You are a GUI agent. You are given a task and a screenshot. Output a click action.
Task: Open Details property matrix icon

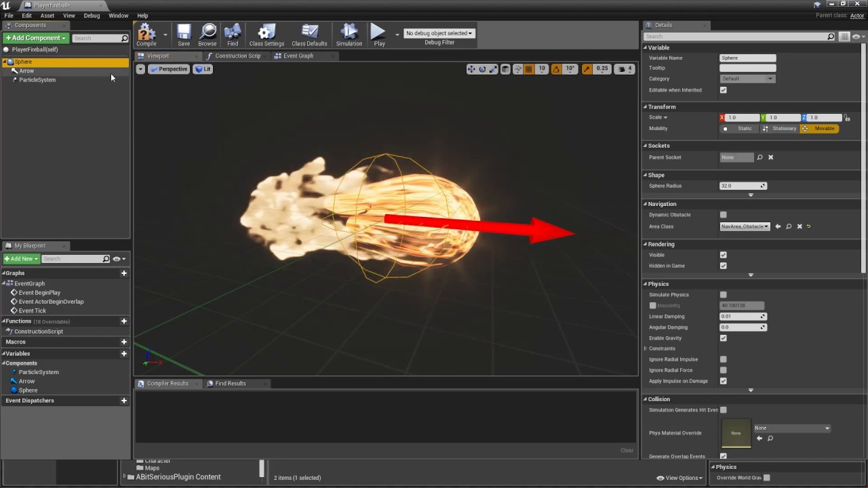844,37
